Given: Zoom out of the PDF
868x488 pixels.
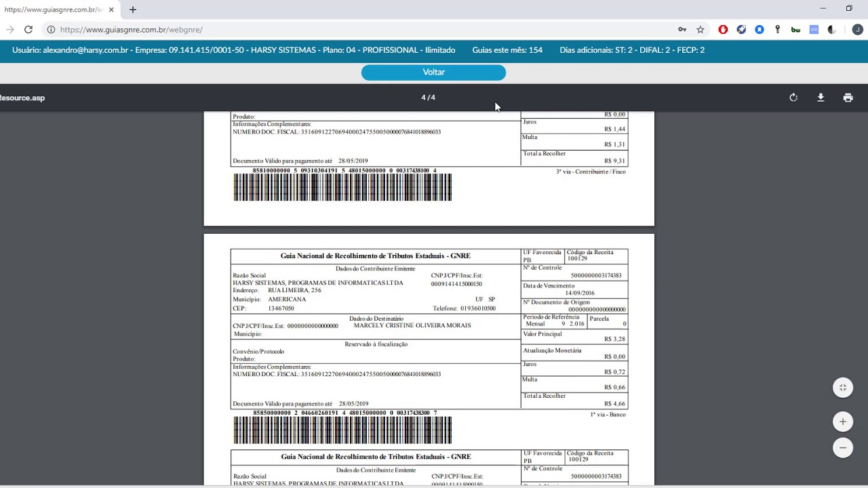Looking at the screenshot, I should click(x=843, y=447).
